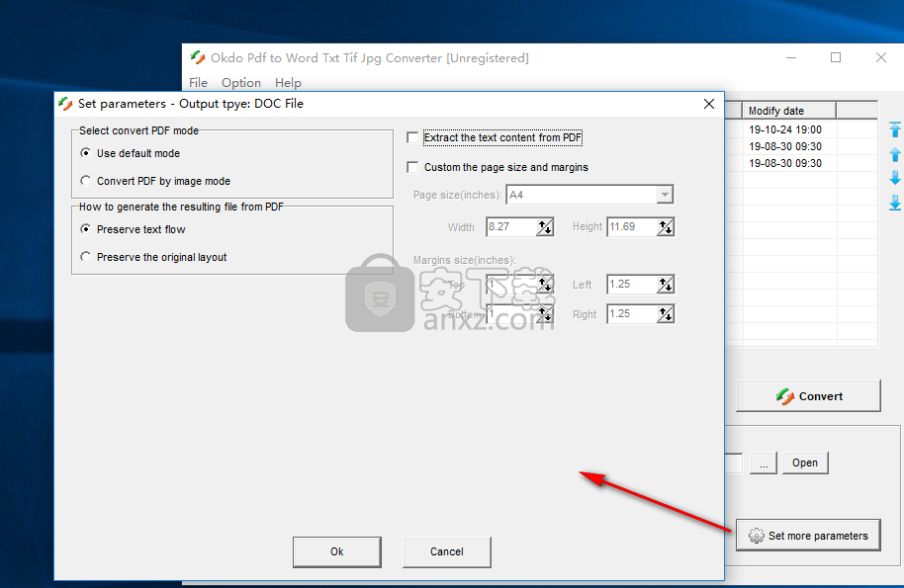This screenshot has height=588, width=904.
Task: Open the Page size A4 dropdown
Action: pos(665,195)
